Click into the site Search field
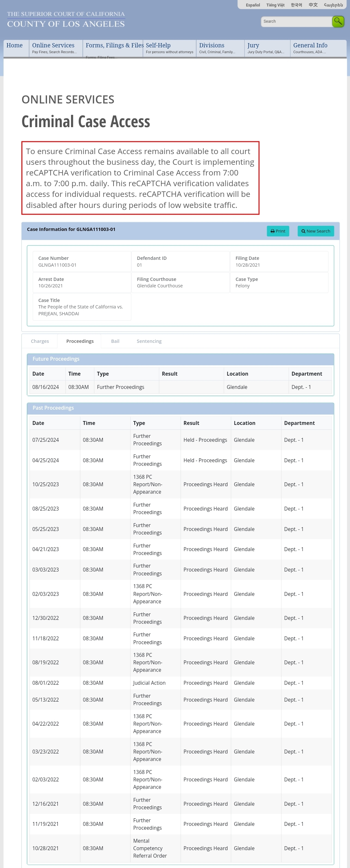Viewport: 350px width, 868px height. point(296,21)
